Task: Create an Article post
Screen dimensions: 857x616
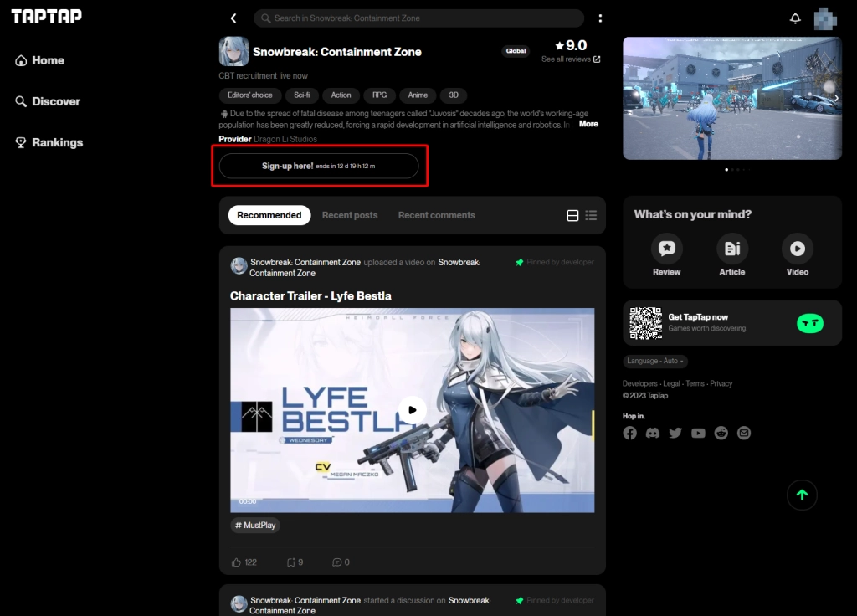Action: click(731, 255)
